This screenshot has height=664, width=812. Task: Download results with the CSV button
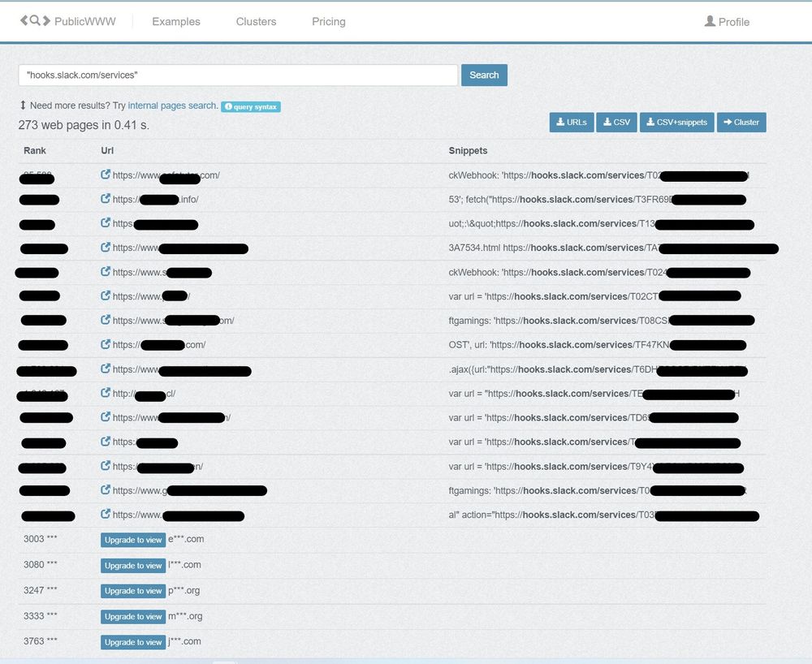617,122
